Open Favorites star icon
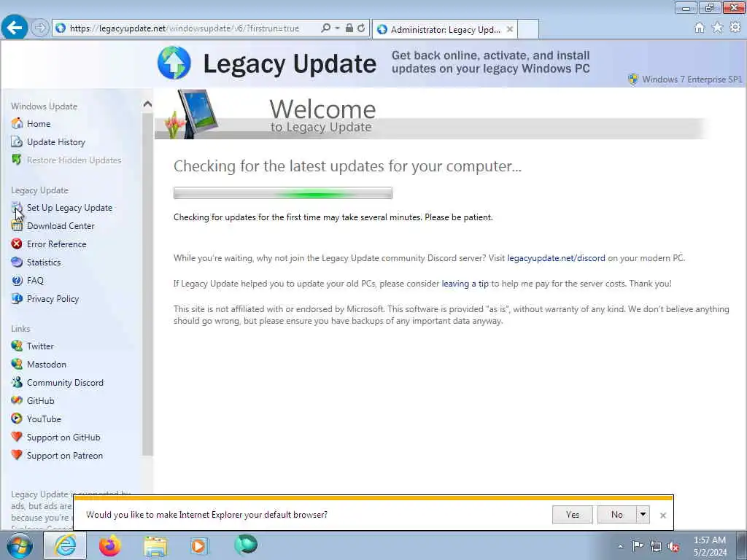This screenshot has width=747, height=560. pos(718,28)
